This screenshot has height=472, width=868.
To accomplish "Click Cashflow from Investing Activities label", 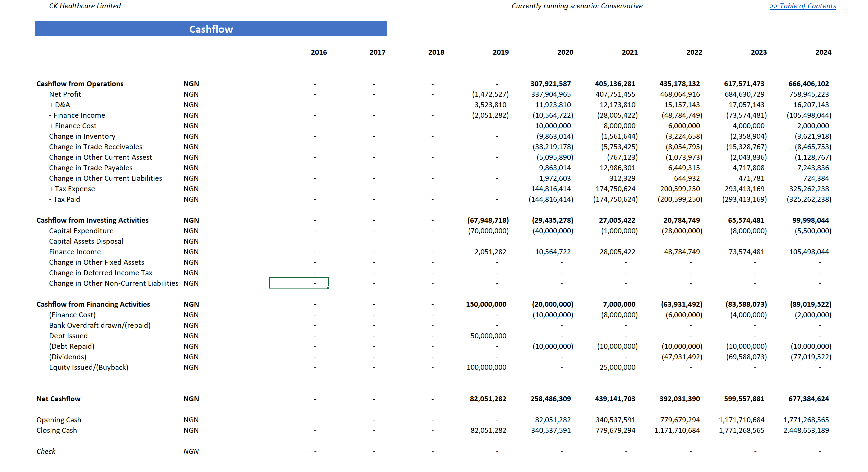I will click(x=92, y=220).
